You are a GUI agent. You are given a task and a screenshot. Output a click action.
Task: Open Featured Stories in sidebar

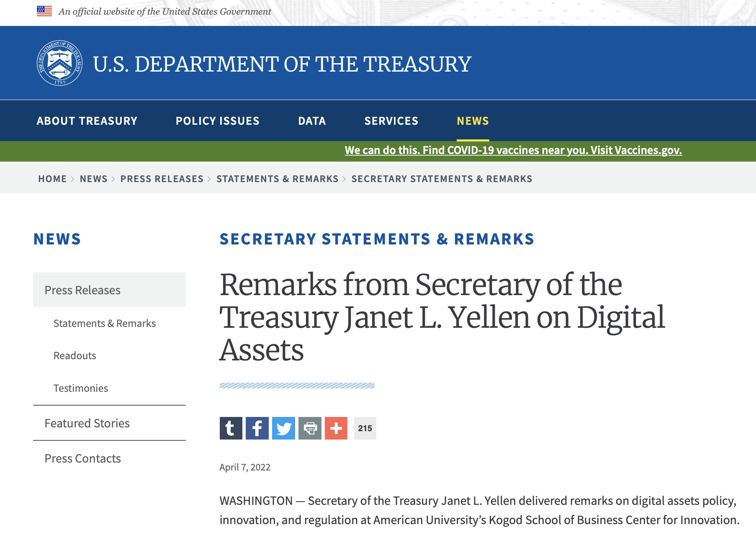coord(87,423)
